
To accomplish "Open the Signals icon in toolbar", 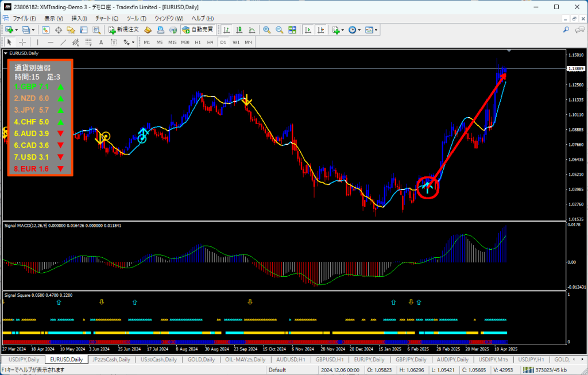I will 173,30.
